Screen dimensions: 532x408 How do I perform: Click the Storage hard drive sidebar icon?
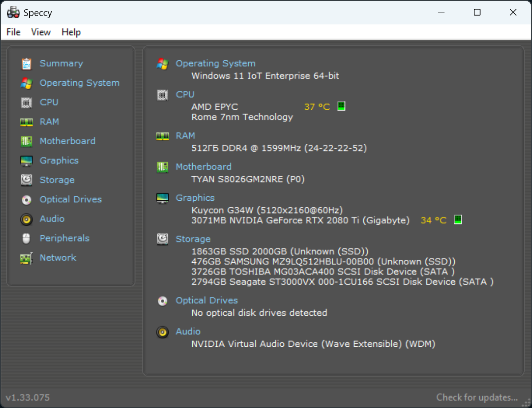point(27,180)
